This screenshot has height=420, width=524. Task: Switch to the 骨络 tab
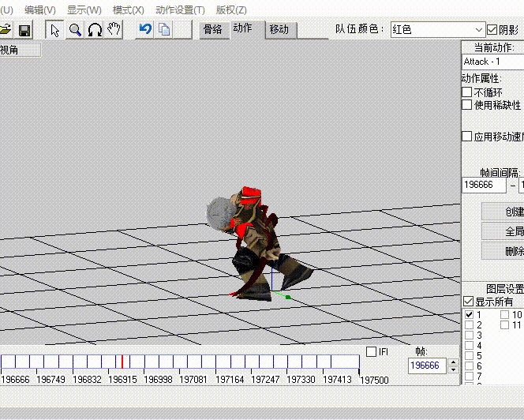click(x=212, y=30)
